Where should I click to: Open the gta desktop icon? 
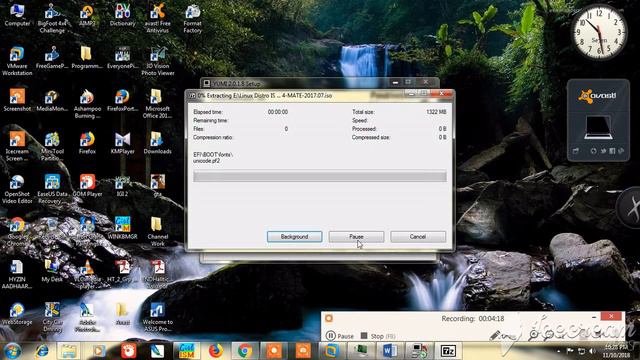158,186
